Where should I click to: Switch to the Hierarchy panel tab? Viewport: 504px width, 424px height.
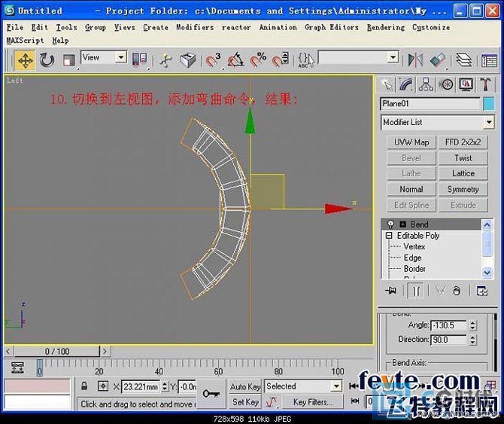pyautogui.click(x=426, y=85)
